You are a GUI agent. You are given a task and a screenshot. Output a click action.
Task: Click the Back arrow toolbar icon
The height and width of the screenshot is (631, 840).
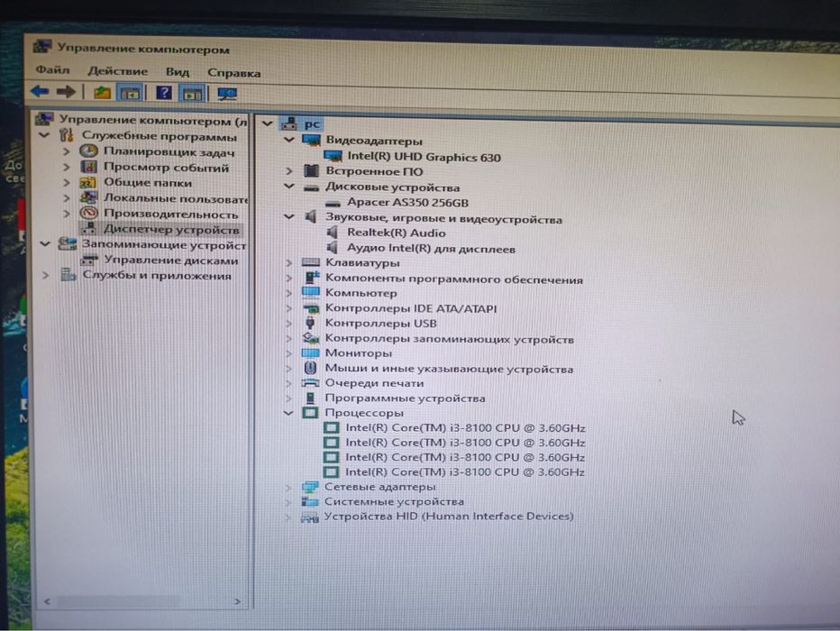(x=41, y=92)
